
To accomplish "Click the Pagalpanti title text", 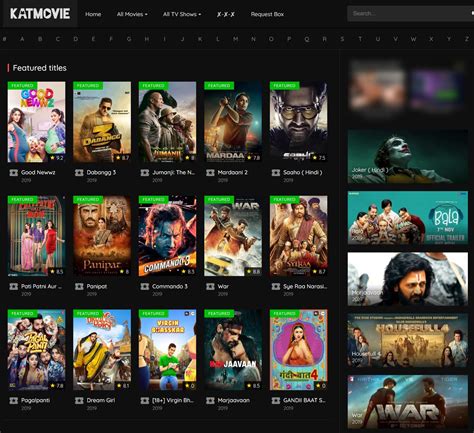I will pos(36,400).
